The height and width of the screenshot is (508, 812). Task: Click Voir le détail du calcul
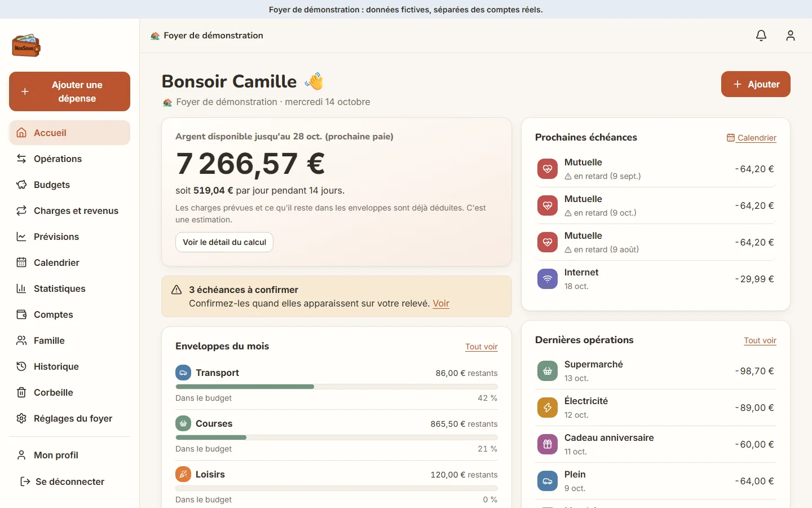[x=224, y=242]
